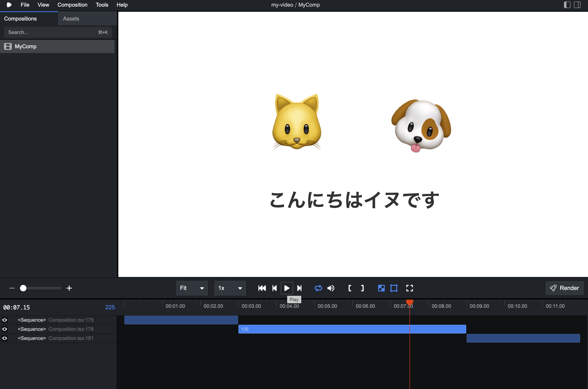Set the out-point marker bracket
Viewport: 588px width, 389px height.
tap(363, 288)
